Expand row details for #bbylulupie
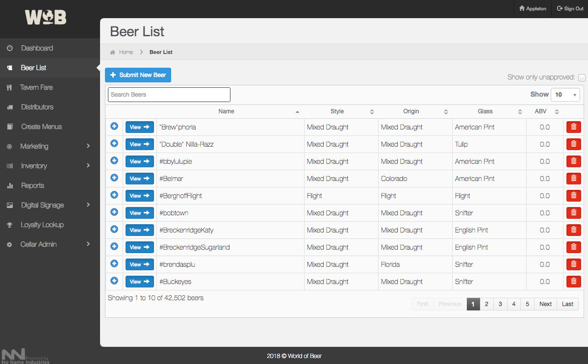The width and height of the screenshot is (588, 364). 114,160
